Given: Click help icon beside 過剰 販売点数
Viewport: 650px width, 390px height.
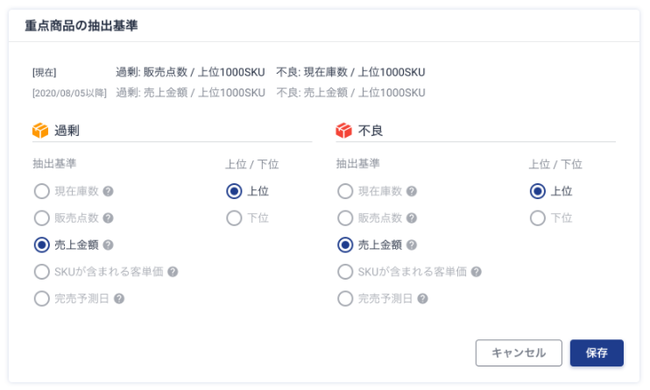Looking at the screenshot, I should [108, 218].
